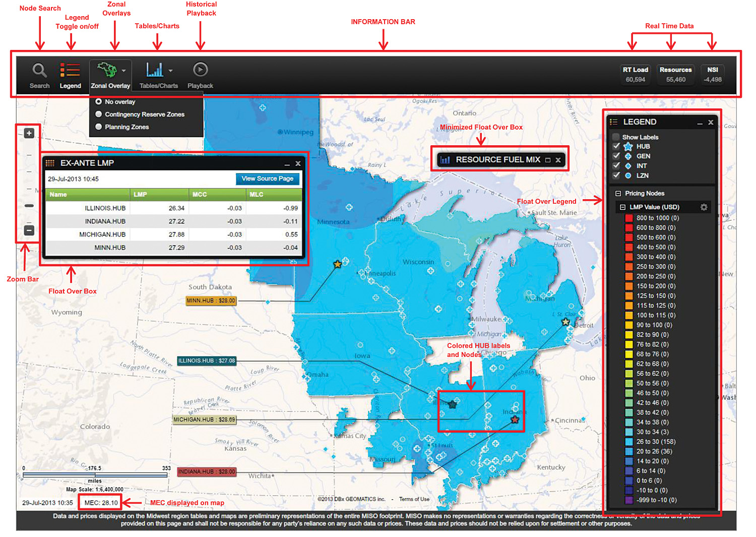Open the Tables/Charts dropdown arrow
Image resolution: width=756 pixels, height=537 pixels.
point(170,71)
